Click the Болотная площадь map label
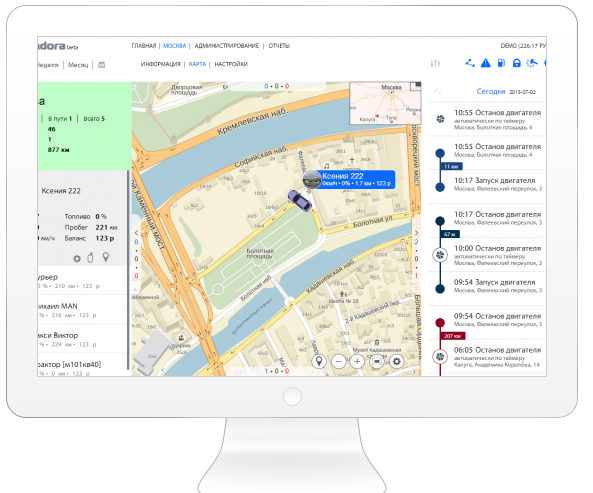Screen dimensions: 593x493 click(260, 253)
